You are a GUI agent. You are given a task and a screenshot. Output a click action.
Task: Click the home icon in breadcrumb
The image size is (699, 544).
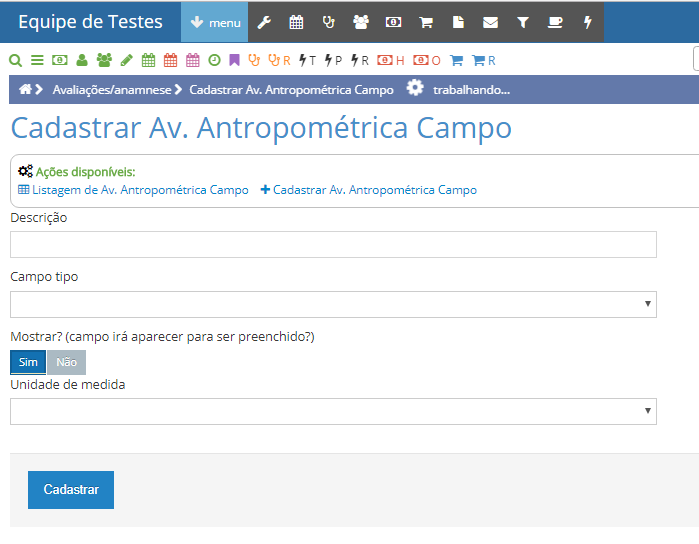pos(25,89)
